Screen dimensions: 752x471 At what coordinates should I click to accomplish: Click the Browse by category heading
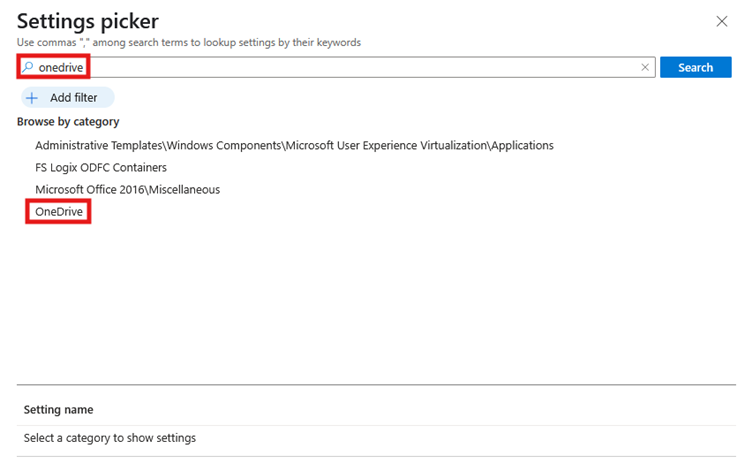68,122
